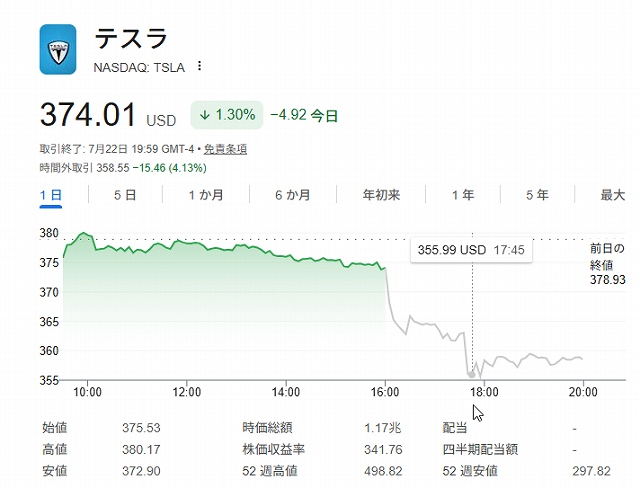Click the 355.99 USD 17:45 tooltip

click(471, 250)
